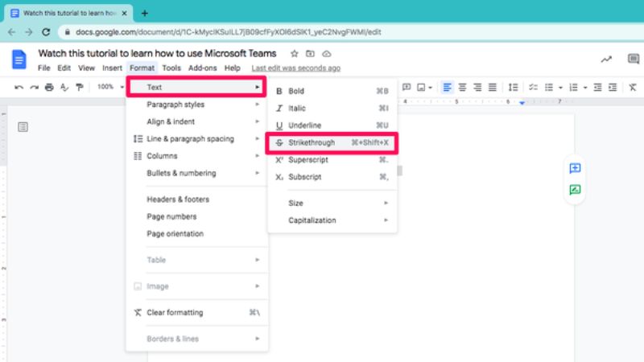The height and width of the screenshot is (362, 644).
Task: Click the Move to folder icon
Action: (x=310, y=54)
